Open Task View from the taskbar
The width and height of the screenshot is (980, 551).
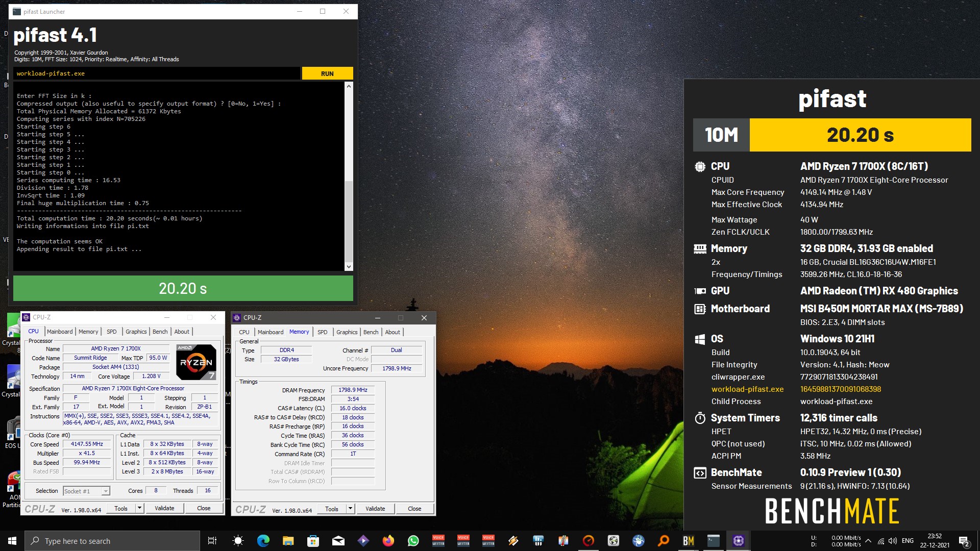tap(212, 541)
